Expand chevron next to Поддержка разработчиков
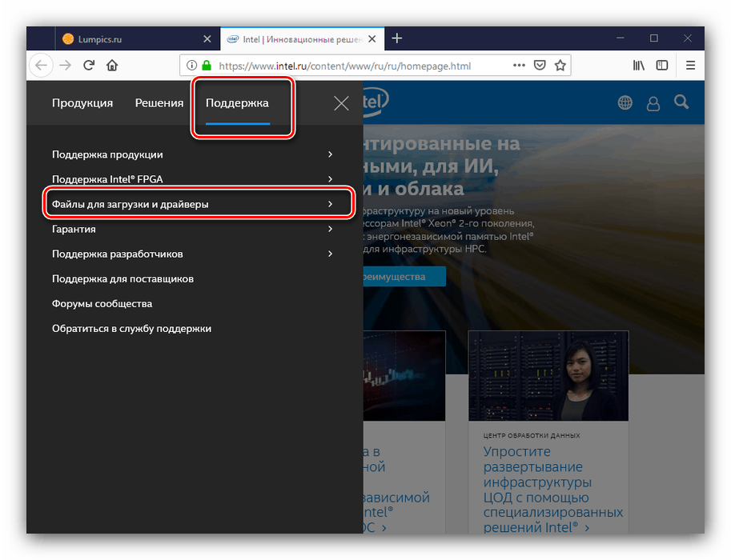Viewport: 731px width, 560px height. tap(330, 254)
